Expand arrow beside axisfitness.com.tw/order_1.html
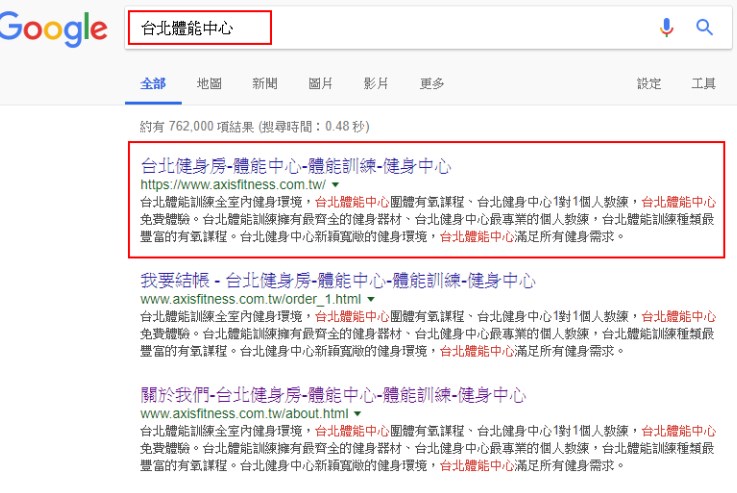This screenshot has width=737, height=493. tap(371, 299)
